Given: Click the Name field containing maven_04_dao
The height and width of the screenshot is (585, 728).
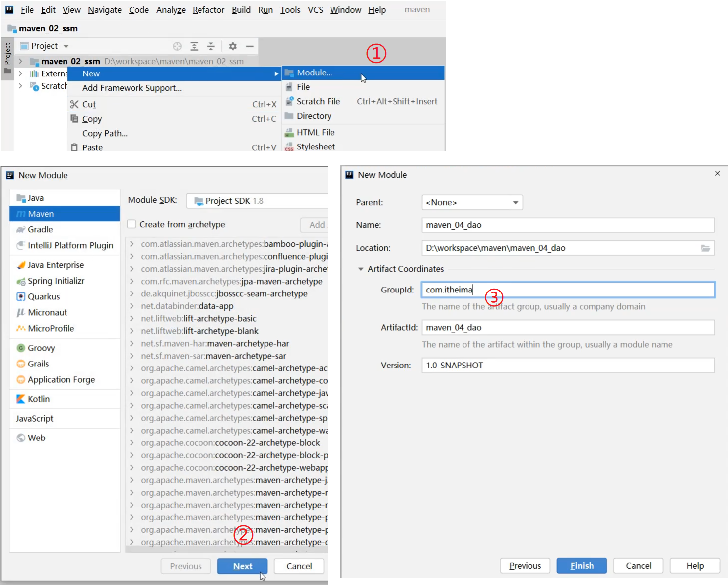Looking at the screenshot, I should pos(568,225).
